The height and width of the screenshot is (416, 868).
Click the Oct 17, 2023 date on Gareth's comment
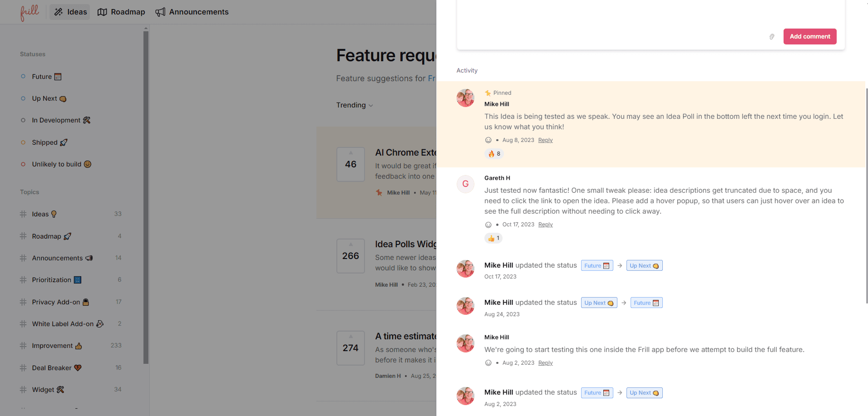(x=518, y=225)
